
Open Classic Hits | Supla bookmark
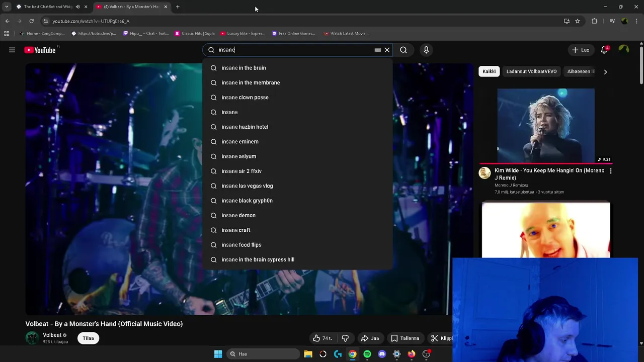195,34
